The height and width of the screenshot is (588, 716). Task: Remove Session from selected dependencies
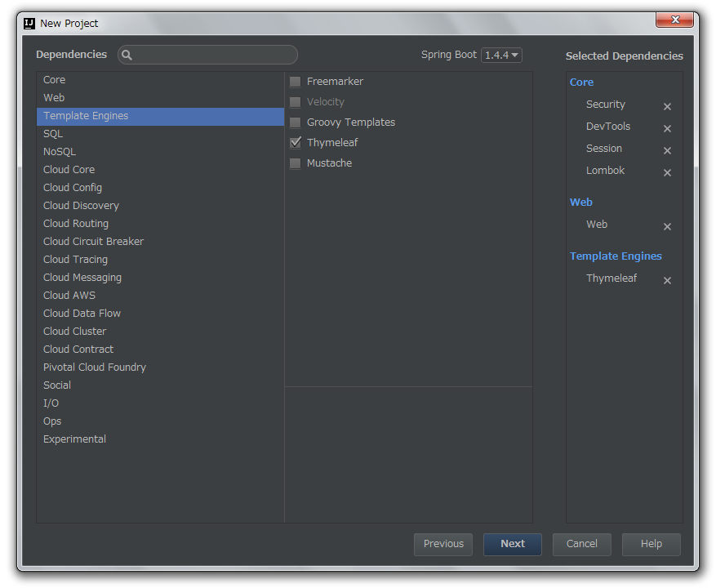click(667, 150)
